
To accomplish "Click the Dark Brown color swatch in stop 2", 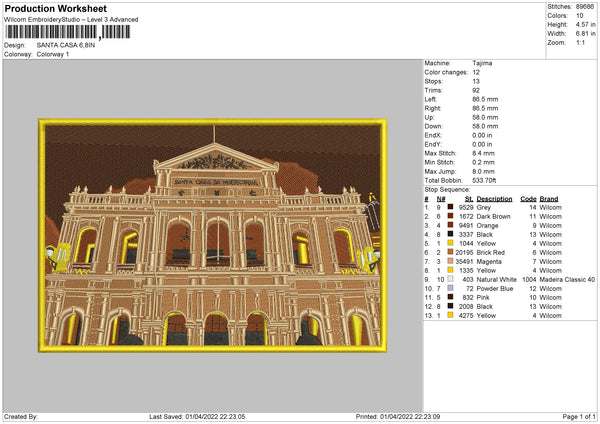I will click(450, 216).
